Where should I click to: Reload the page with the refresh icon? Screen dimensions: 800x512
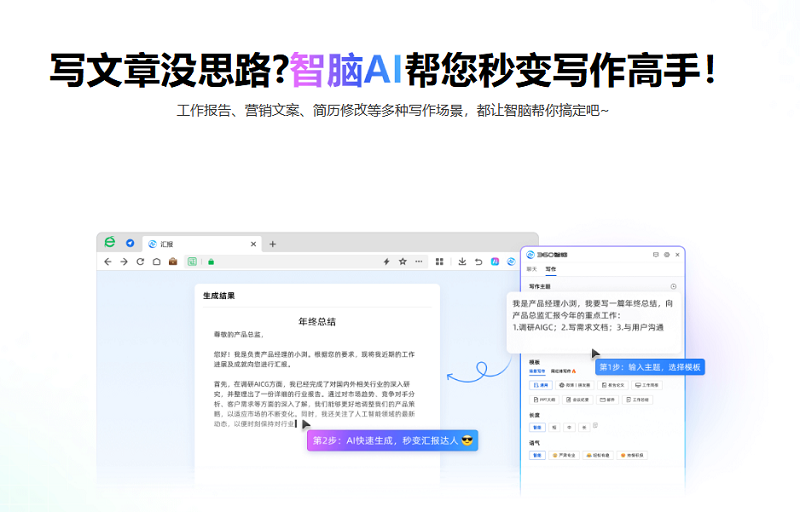pyautogui.click(x=140, y=262)
